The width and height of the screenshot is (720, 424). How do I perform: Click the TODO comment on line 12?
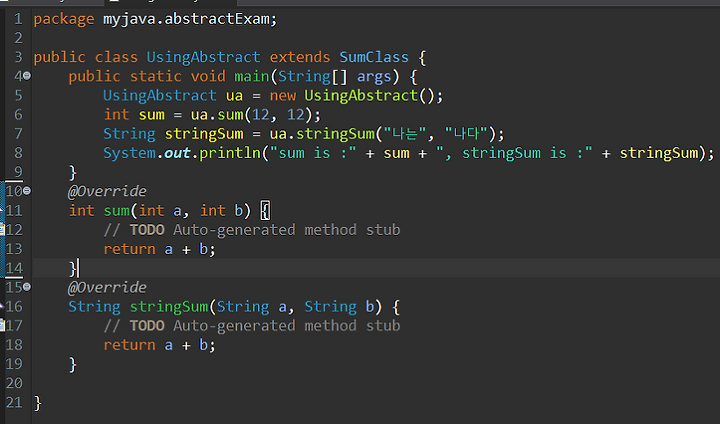[x=252, y=230]
